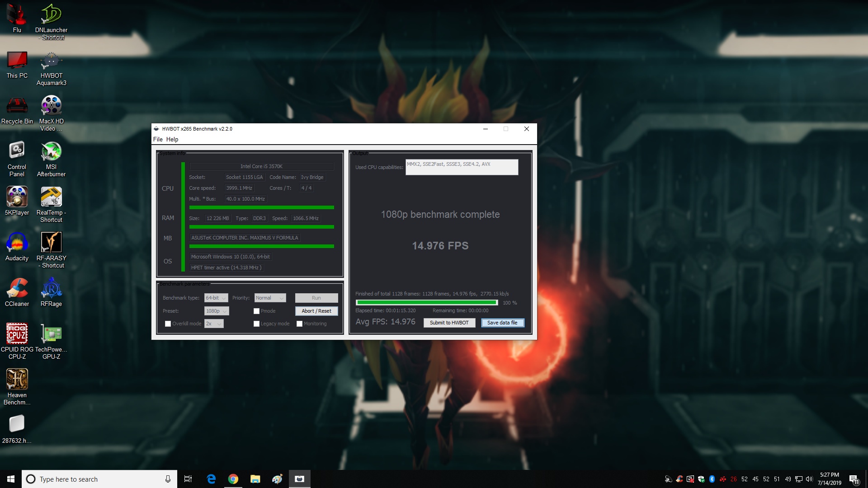The height and width of the screenshot is (488, 868).
Task: Click Bluetooth tray icon
Action: point(712,479)
